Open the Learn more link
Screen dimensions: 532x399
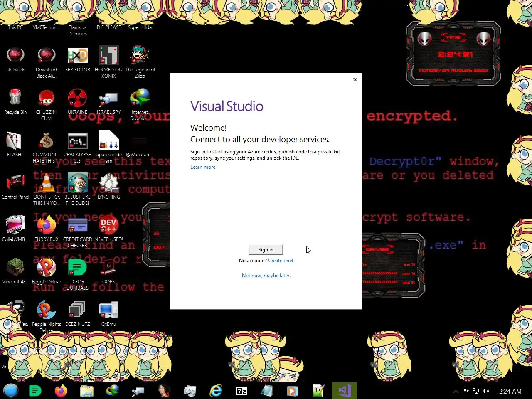(203, 167)
